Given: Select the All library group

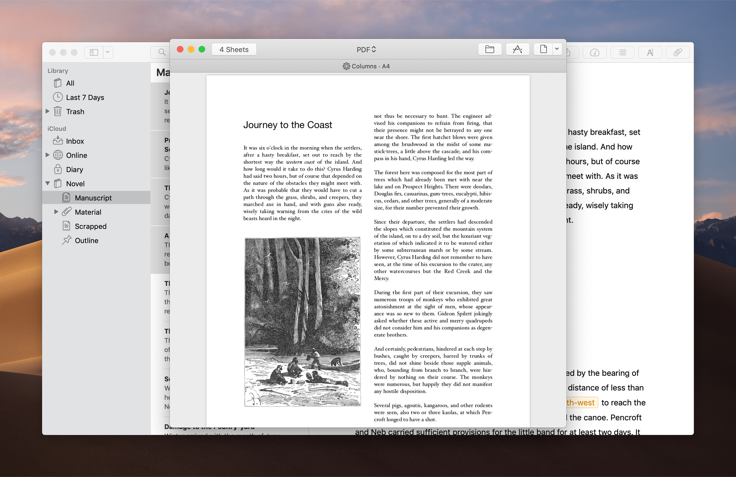Looking at the screenshot, I should (96, 83).
